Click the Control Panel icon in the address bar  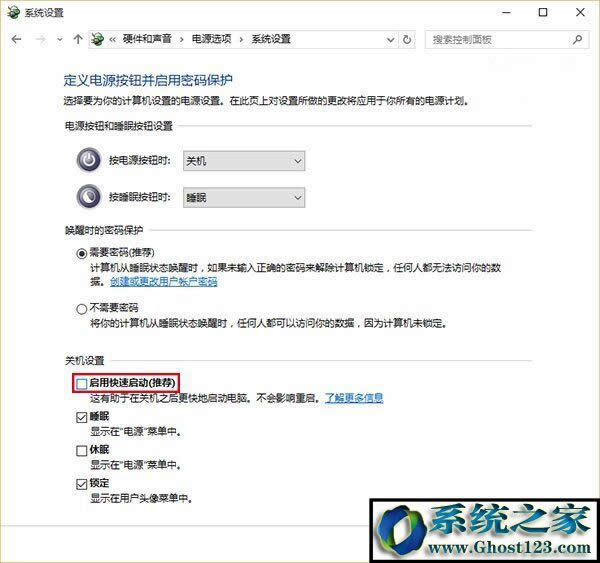coord(97,39)
